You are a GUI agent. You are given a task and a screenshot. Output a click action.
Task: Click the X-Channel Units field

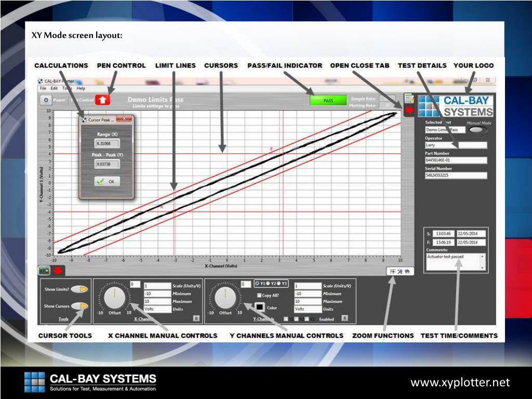tap(157, 309)
